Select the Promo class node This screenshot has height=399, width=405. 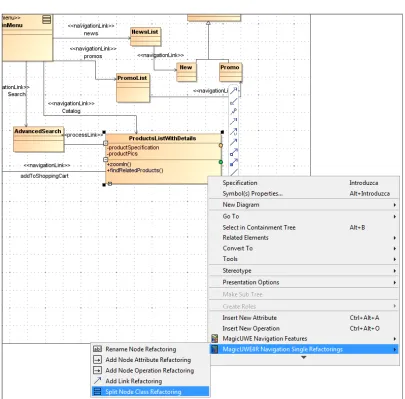pyautogui.click(x=230, y=72)
